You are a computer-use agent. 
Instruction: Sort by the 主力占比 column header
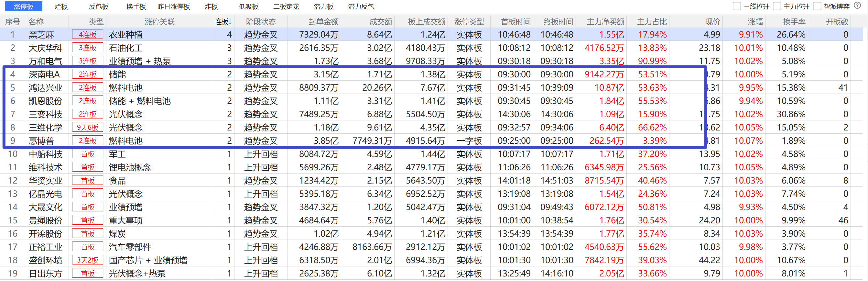click(652, 22)
